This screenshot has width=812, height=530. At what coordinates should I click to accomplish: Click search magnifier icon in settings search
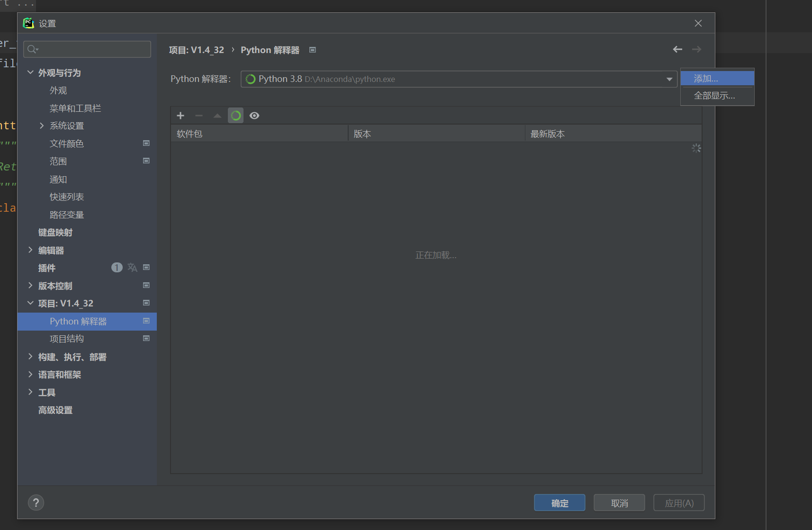32,49
